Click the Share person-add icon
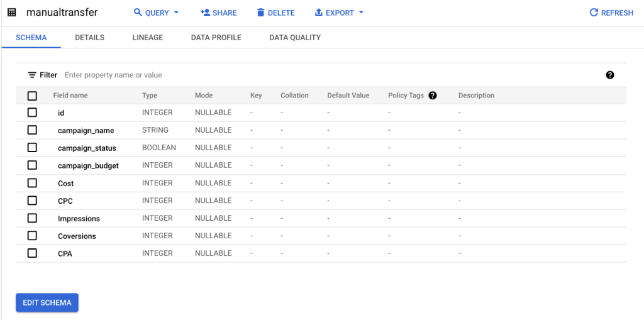The width and height of the screenshot is (644, 320). click(x=205, y=13)
